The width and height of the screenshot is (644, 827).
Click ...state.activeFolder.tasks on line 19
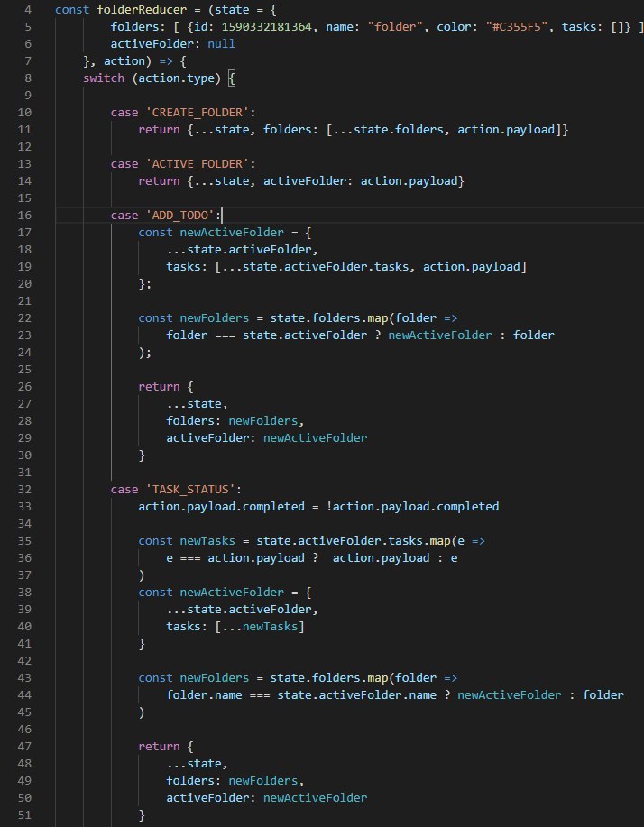[316, 266]
